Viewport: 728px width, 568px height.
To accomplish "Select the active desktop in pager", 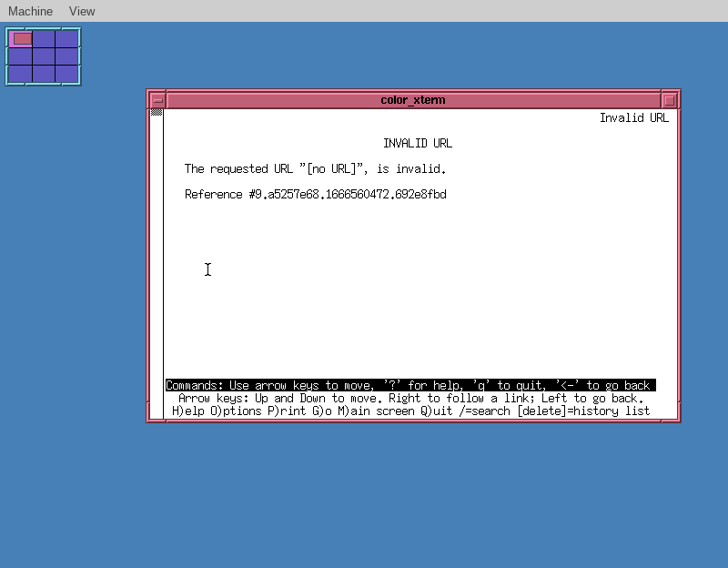I will point(20,39).
